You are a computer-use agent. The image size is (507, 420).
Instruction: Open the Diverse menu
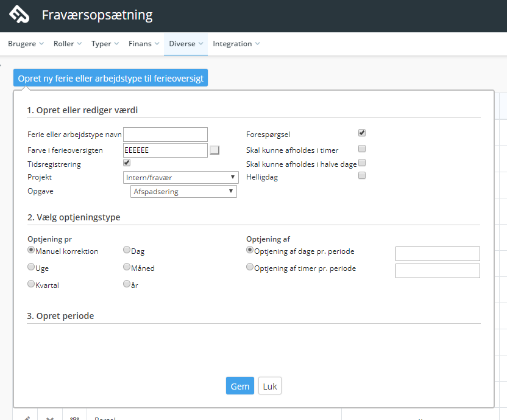[186, 44]
